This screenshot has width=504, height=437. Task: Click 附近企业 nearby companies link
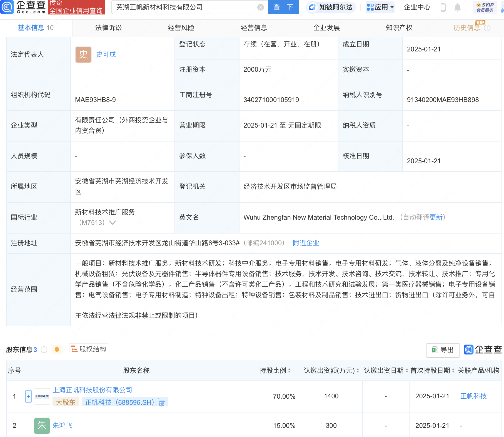306,243
